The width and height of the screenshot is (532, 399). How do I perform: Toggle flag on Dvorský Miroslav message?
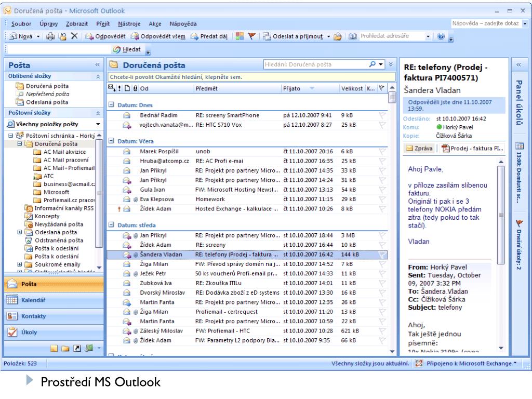coord(382,292)
